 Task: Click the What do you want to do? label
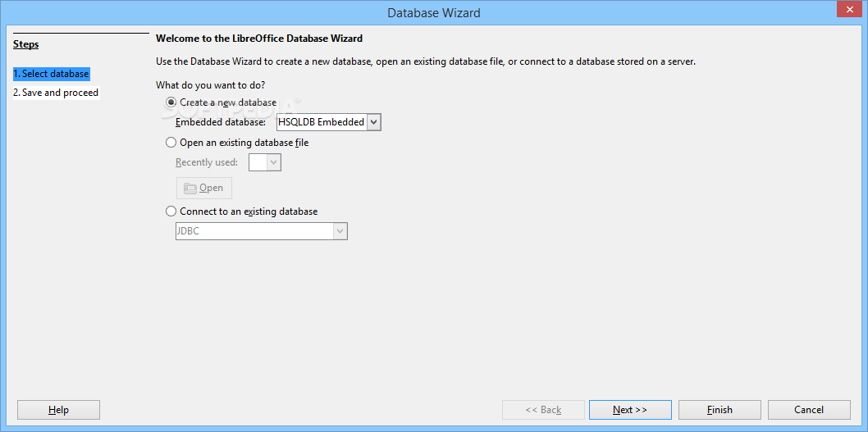click(210, 85)
